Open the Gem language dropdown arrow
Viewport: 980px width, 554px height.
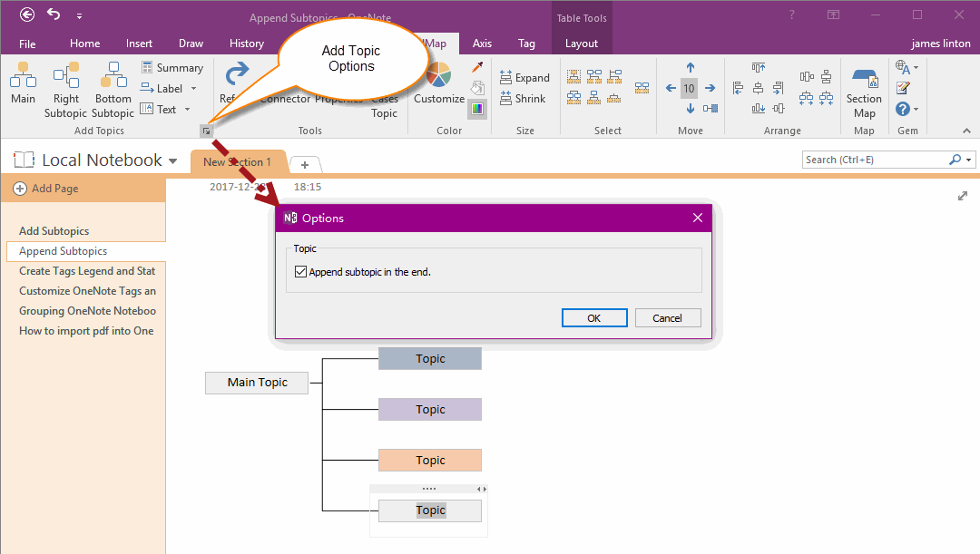tap(916, 67)
